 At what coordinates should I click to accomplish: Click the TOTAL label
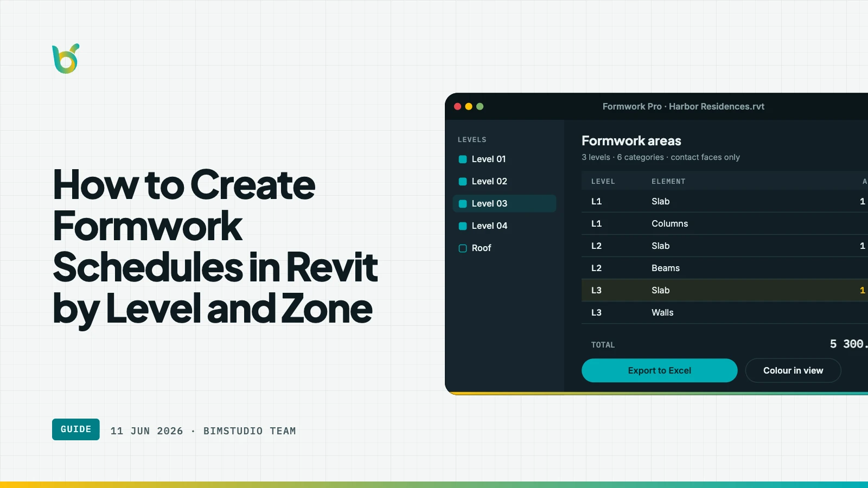[603, 345]
